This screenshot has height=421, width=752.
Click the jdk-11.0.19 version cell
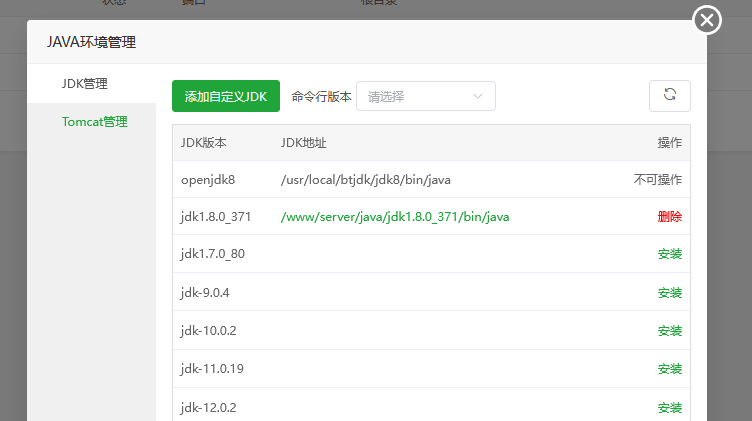212,369
